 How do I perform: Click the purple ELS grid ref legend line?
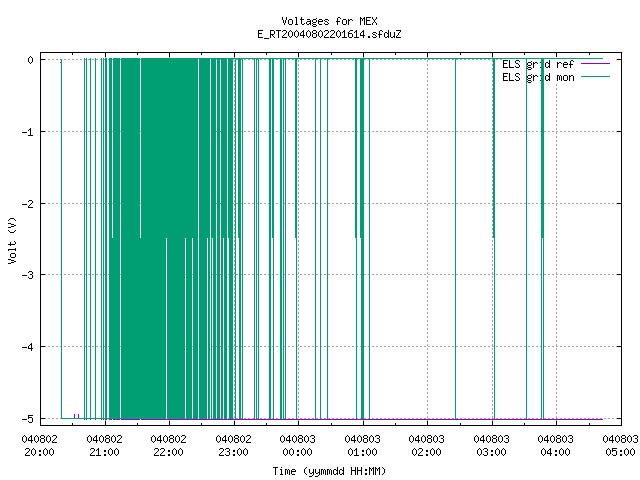pos(595,64)
